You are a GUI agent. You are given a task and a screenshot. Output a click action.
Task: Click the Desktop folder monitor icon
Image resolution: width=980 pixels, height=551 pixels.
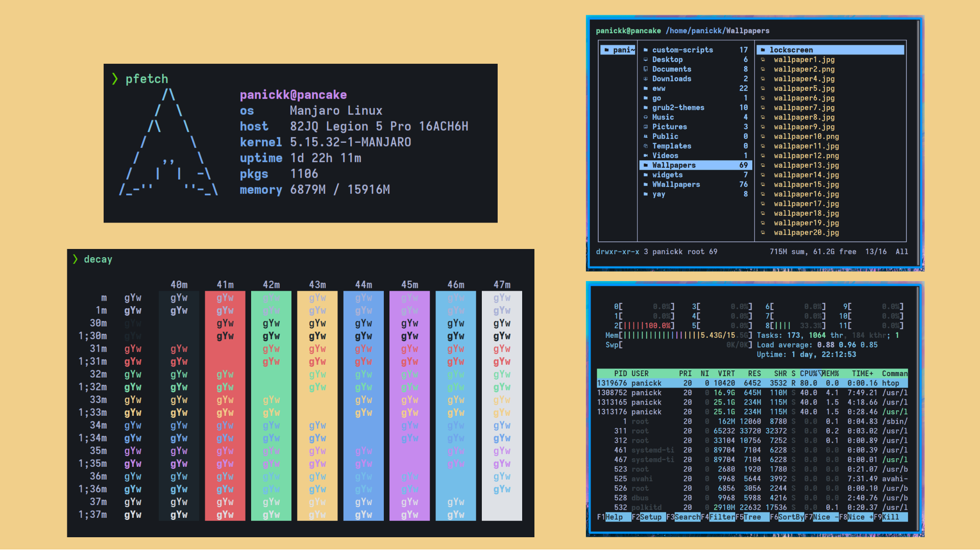coord(646,60)
